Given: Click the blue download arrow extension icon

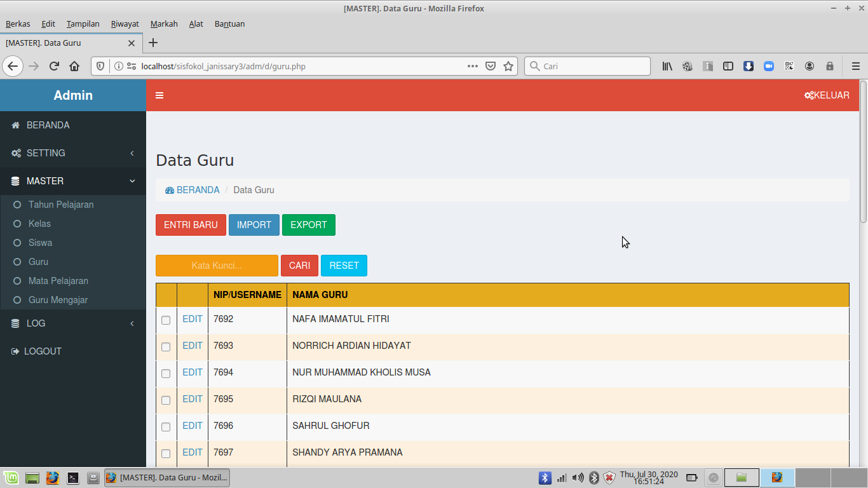Looking at the screenshot, I should point(749,66).
